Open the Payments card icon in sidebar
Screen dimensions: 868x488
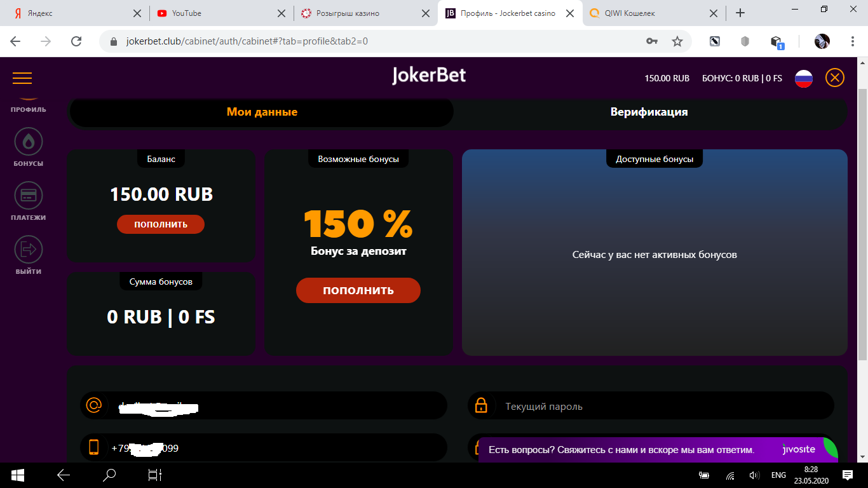tap(29, 196)
